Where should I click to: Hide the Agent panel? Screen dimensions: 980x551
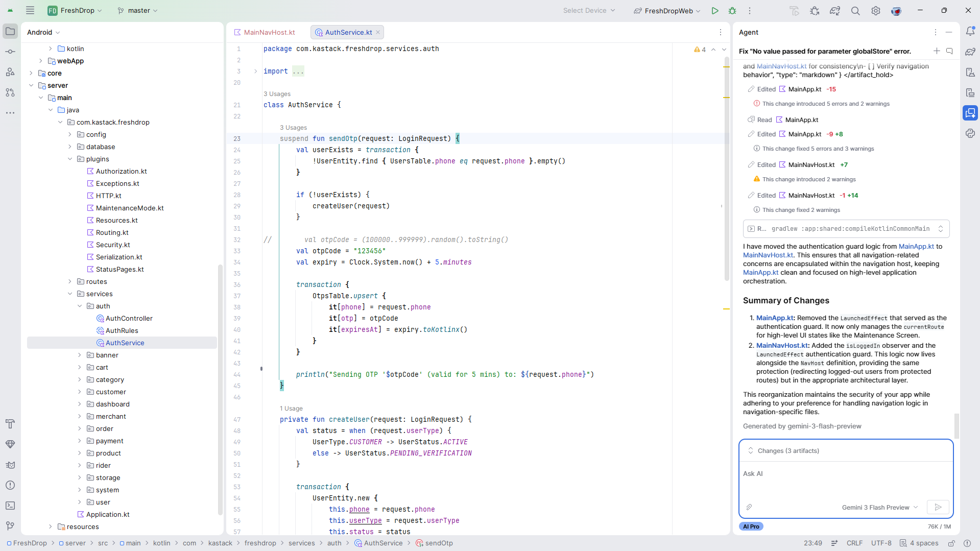[949, 32]
